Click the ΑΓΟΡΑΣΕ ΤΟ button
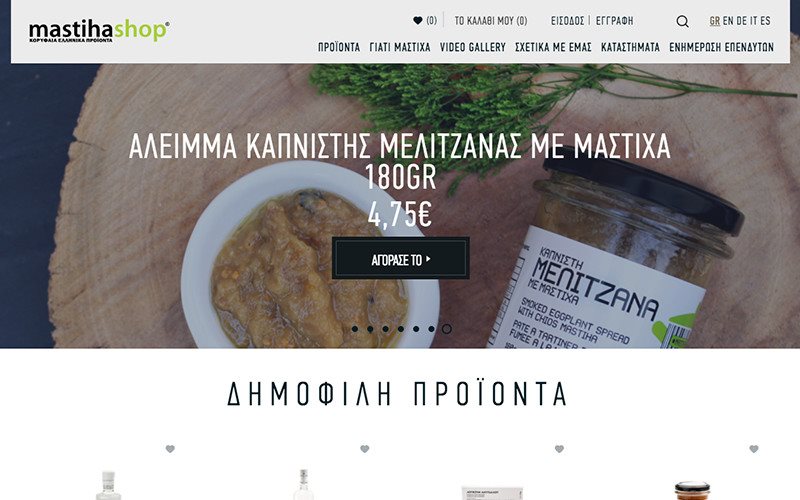Image resolution: width=800 pixels, height=500 pixels. [x=401, y=258]
